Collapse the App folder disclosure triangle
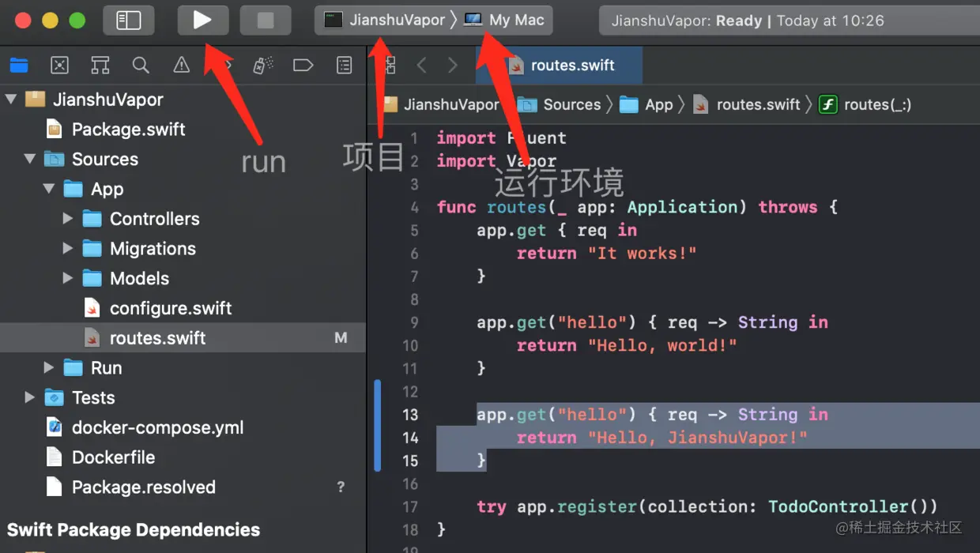The width and height of the screenshot is (980, 553). point(49,189)
